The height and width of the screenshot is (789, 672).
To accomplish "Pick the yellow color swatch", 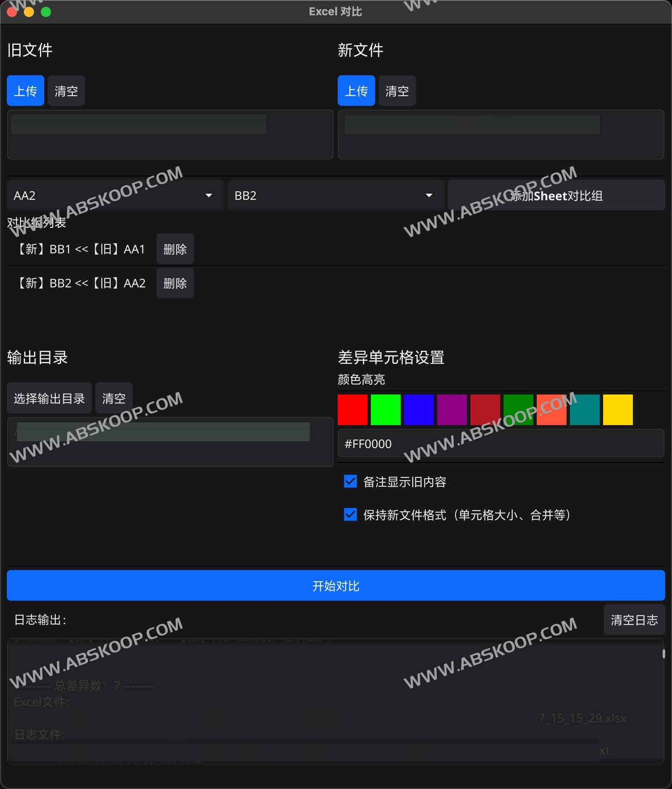I will (618, 410).
